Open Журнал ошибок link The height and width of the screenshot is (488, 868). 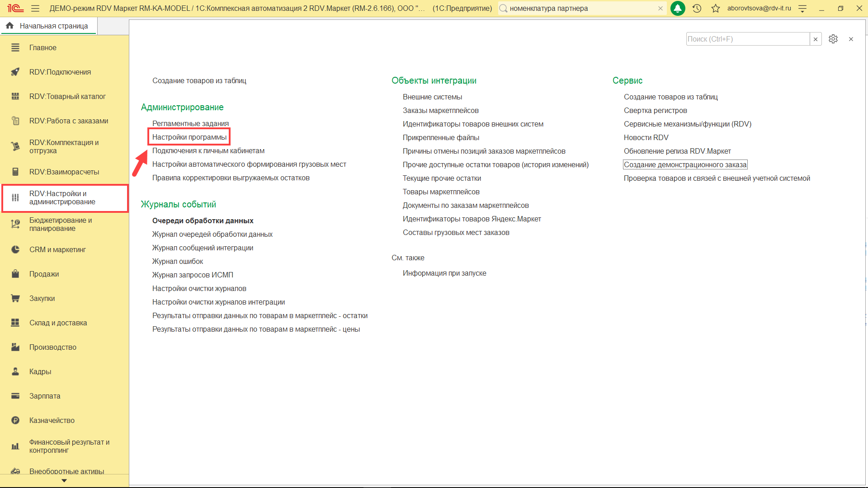pos(177,261)
